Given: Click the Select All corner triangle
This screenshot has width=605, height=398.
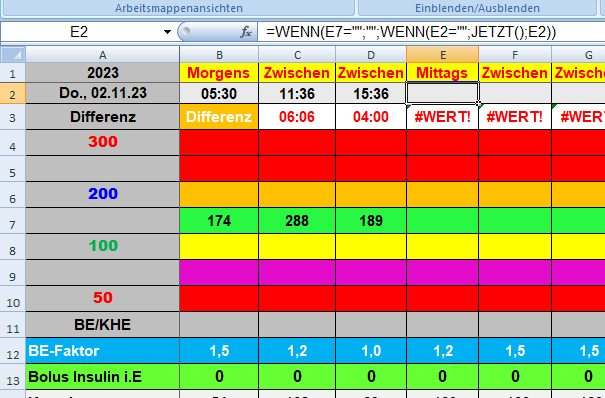Looking at the screenshot, I should (x=13, y=54).
